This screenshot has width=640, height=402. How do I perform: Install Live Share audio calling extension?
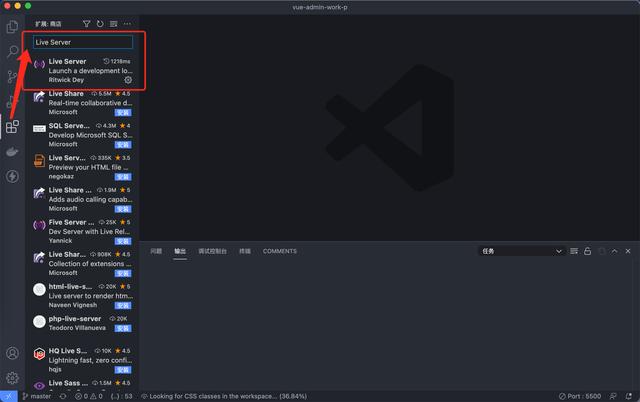(x=123, y=209)
